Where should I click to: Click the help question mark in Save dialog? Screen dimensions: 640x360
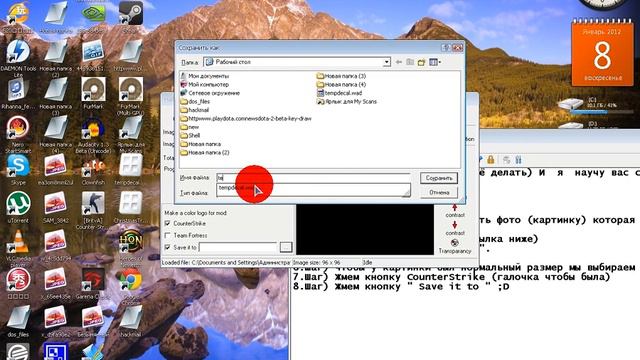click(446, 48)
